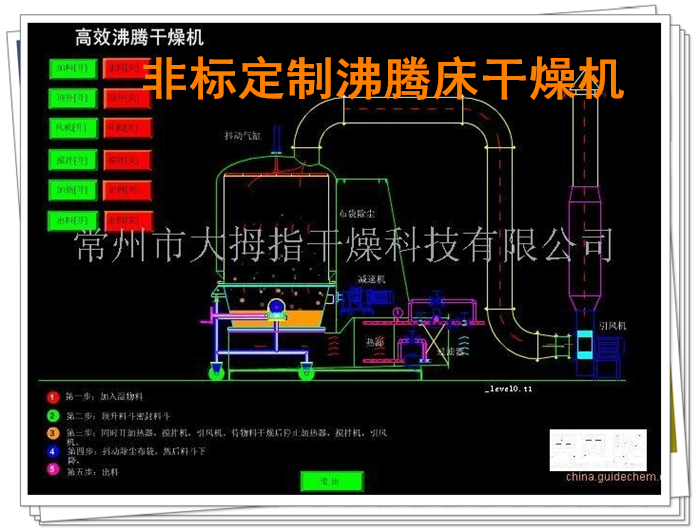Screen dimensions: 700x530
Task: Click the shaking cylinder atop the dryer
Action: point(277,140)
